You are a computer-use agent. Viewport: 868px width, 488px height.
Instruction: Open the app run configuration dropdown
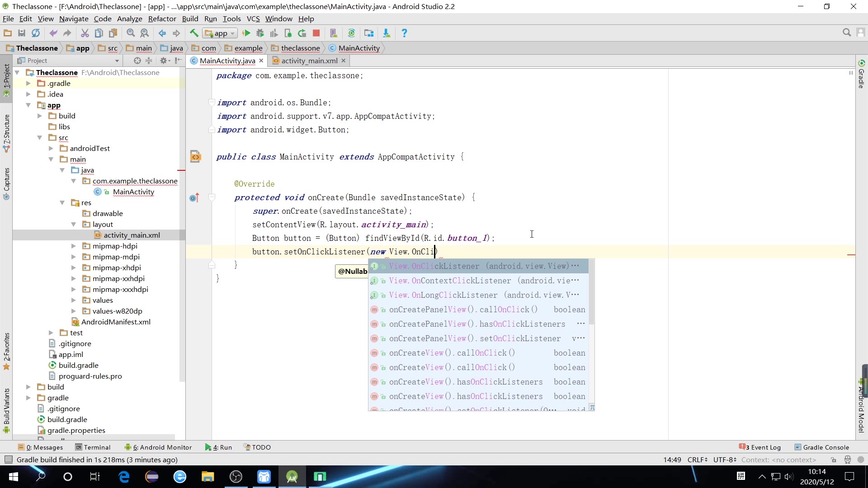(220, 33)
